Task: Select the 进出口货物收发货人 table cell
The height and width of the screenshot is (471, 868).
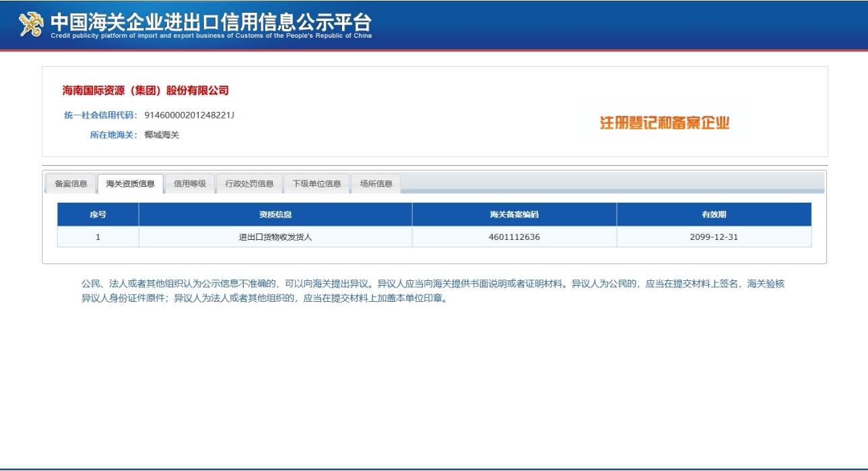Action: (x=275, y=237)
